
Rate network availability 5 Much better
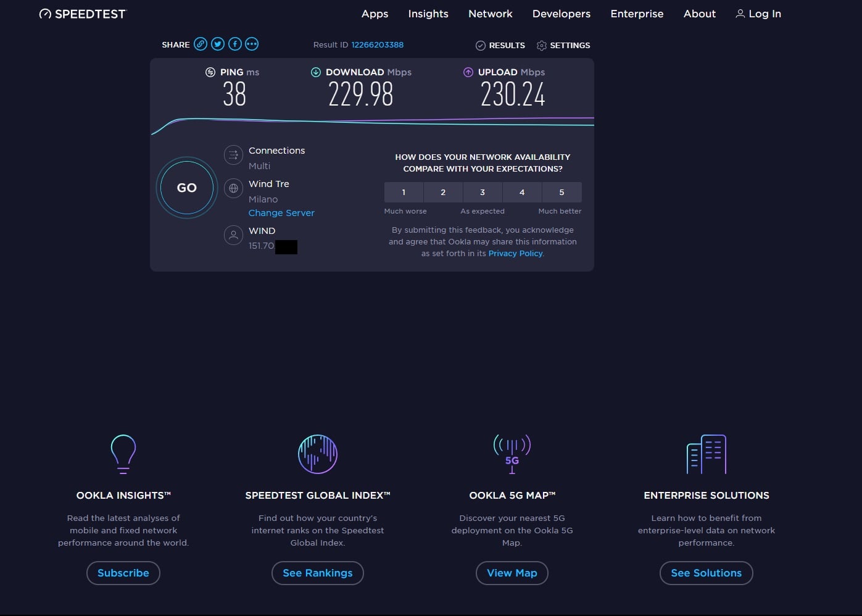562,193
